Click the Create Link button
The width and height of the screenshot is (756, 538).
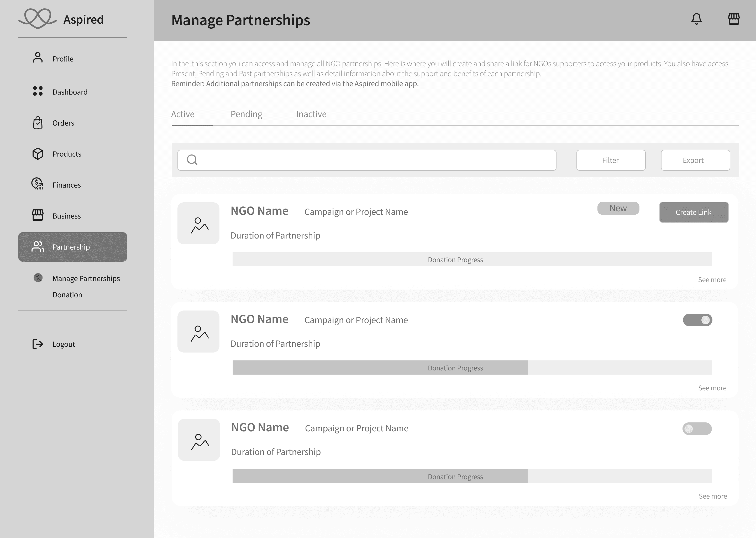pyautogui.click(x=694, y=212)
